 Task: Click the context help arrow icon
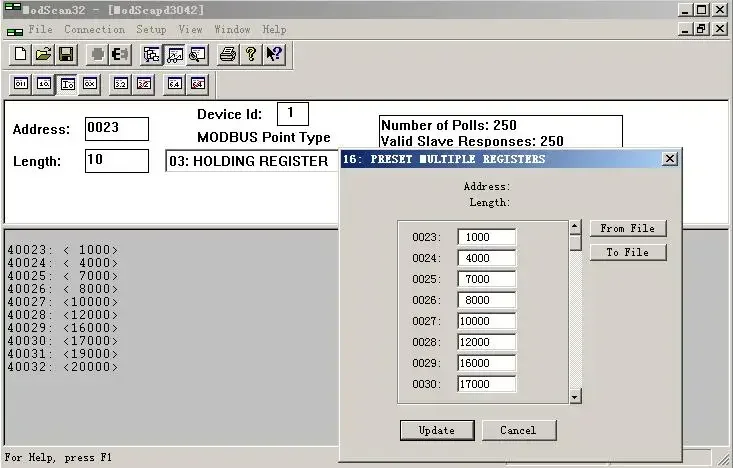pos(274,54)
